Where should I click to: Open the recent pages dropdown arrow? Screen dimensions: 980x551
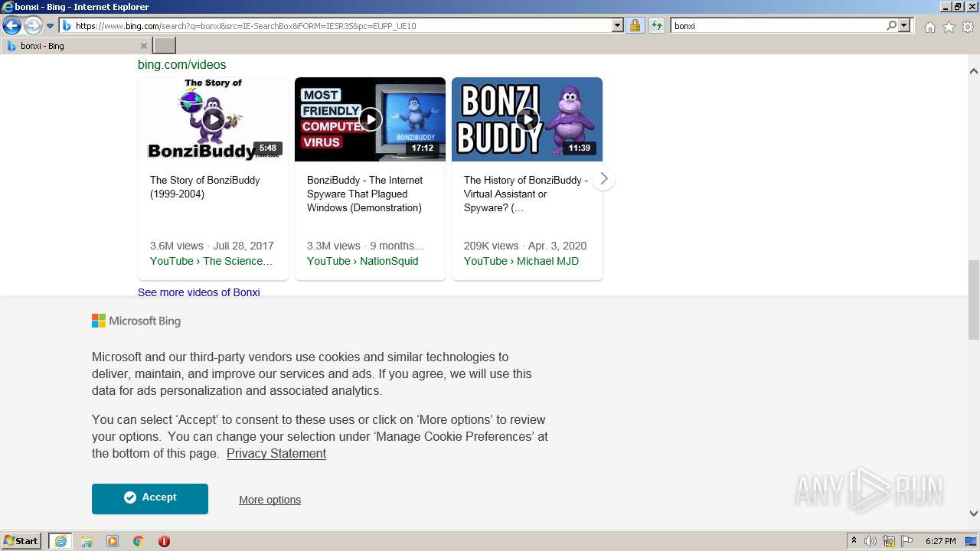(x=51, y=26)
